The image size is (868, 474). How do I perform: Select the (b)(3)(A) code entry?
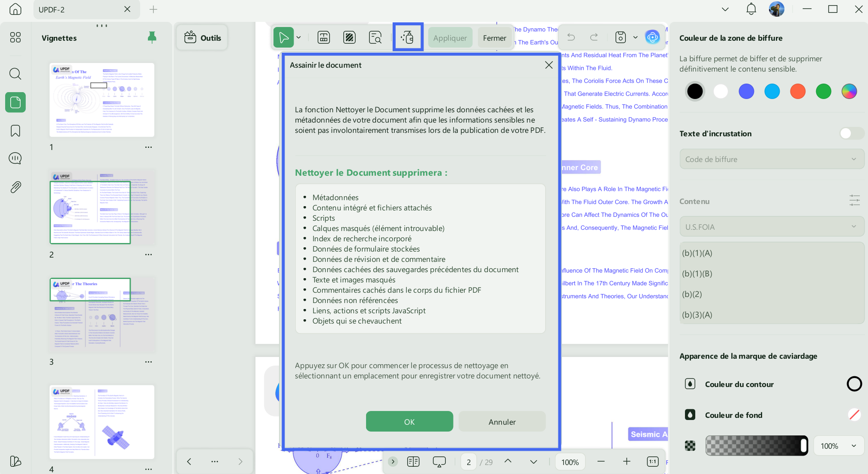point(772,315)
